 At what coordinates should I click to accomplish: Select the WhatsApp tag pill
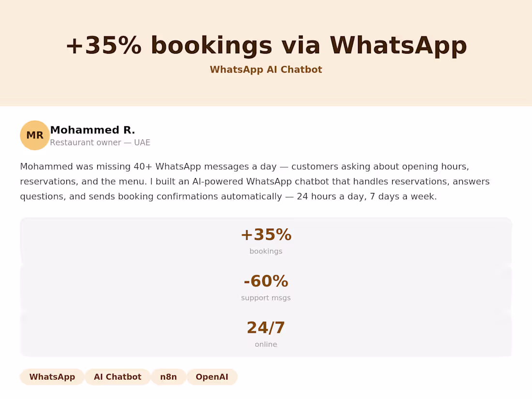point(52,377)
